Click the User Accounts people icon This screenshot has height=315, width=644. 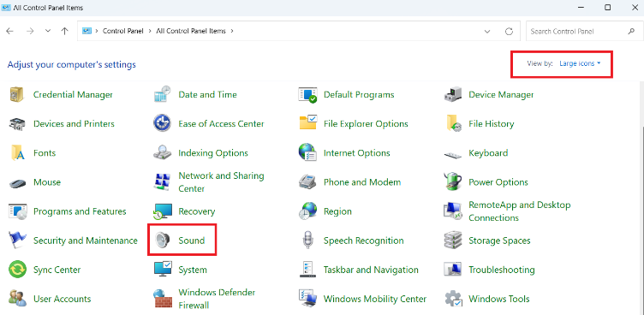coord(17,299)
